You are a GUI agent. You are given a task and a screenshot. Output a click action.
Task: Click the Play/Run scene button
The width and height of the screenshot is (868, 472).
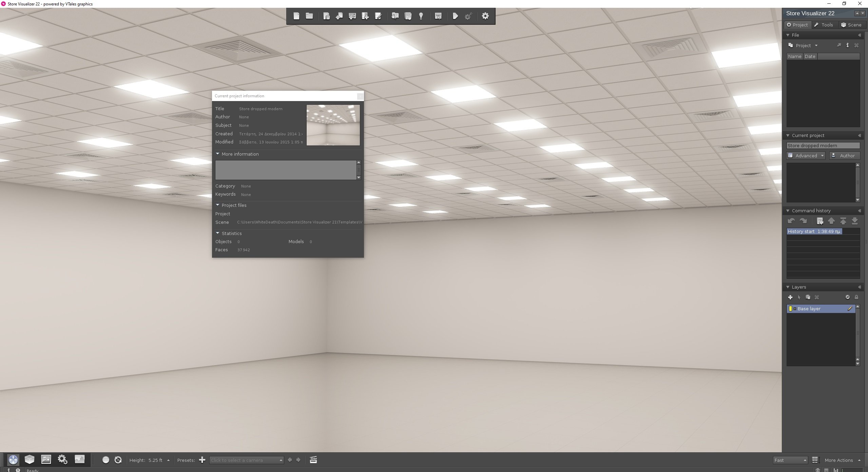coord(455,16)
